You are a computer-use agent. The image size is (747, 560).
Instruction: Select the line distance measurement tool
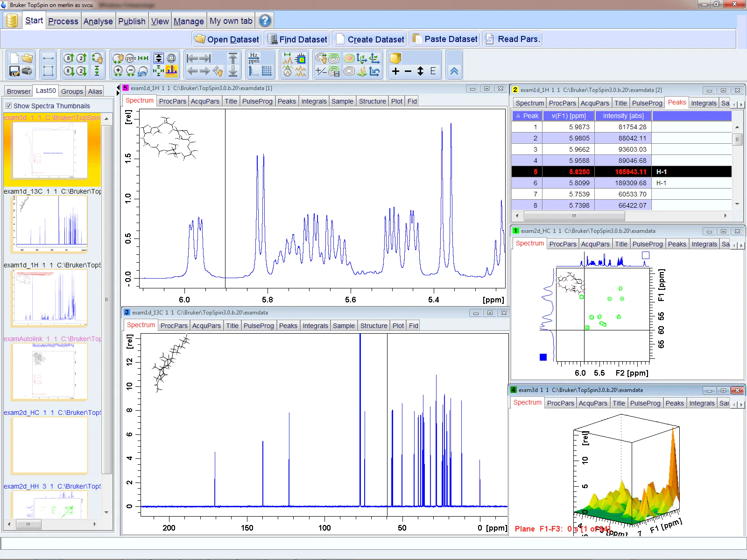(48, 58)
